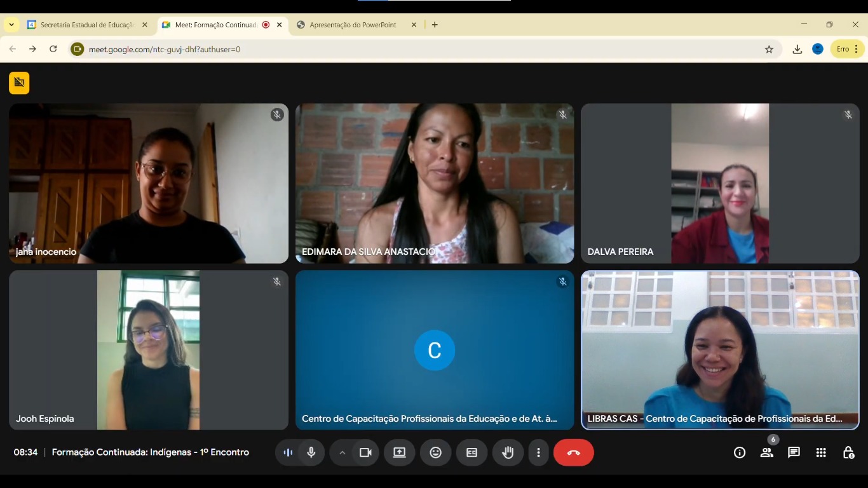The width and height of the screenshot is (868, 488).
Task: Click the camera site permission icon in address bar
Action: pos(78,49)
